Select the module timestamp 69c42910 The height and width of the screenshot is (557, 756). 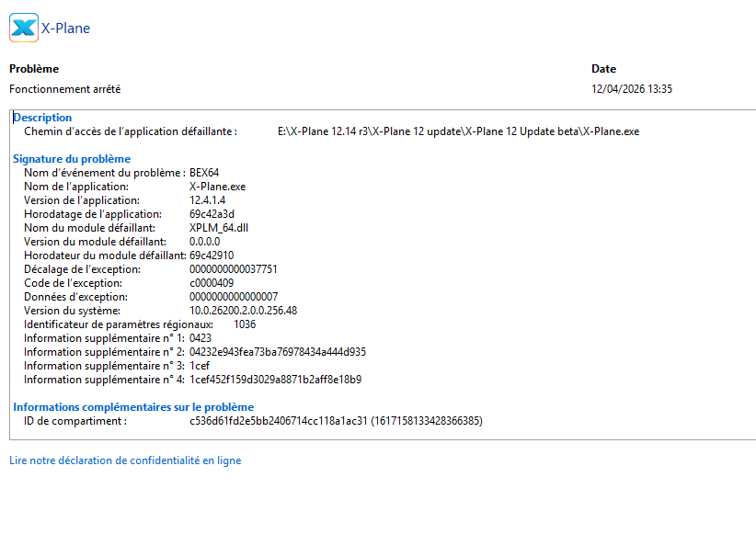pos(212,256)
